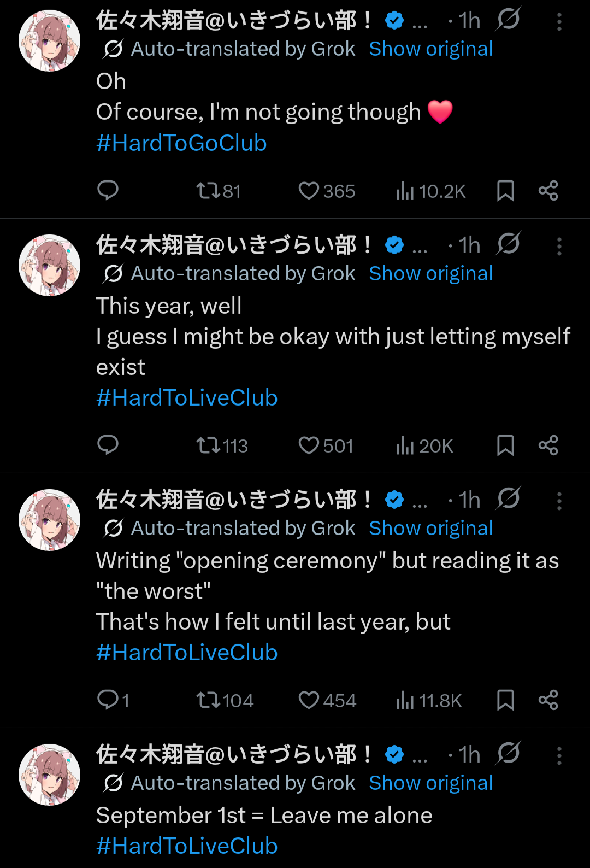The width and height of the screenshot is (590, 868).
Task: Reply to the #HardToGoClub post
Action: [108, 190]
